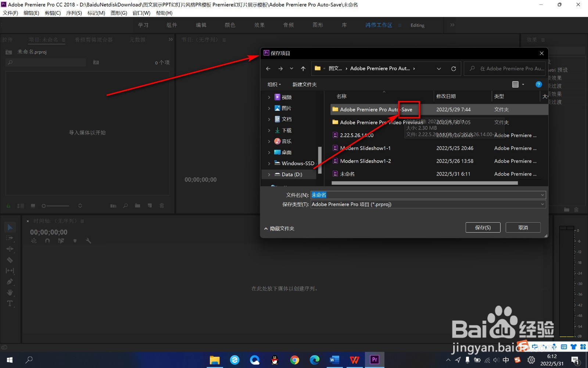Click the 取消 button
This screenshot has height=368, width=588.
(x=523, y=227)
